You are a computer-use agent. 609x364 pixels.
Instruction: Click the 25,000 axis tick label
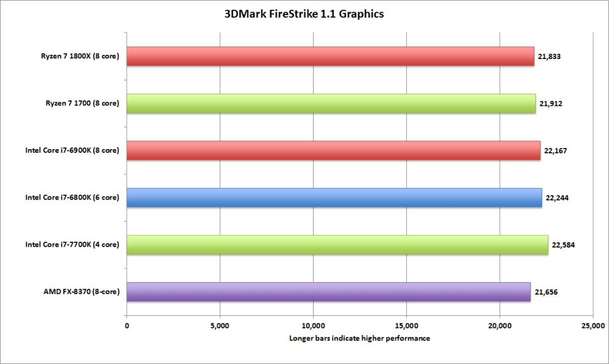(593, 326)
